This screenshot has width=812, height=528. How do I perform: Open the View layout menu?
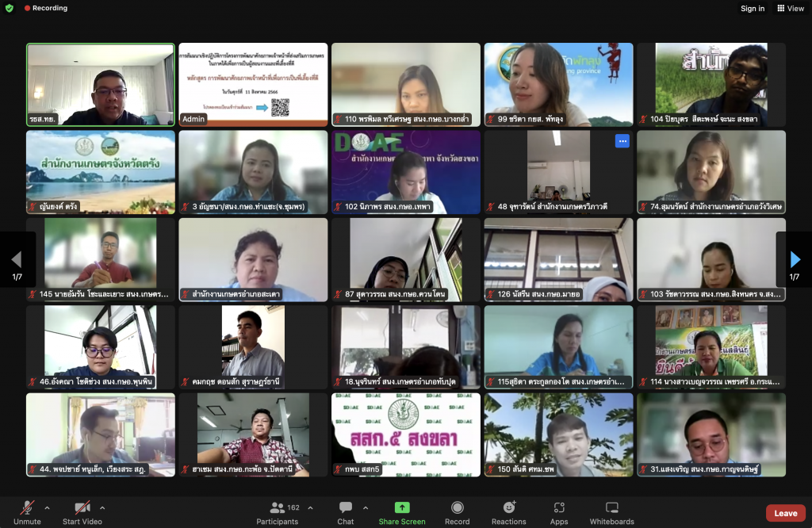(x=791, y=8)
